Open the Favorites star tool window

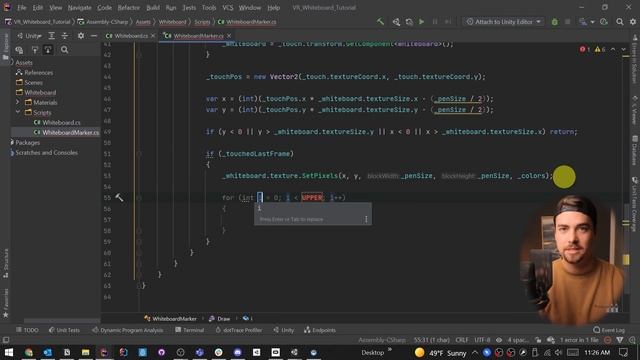(5, 304)
